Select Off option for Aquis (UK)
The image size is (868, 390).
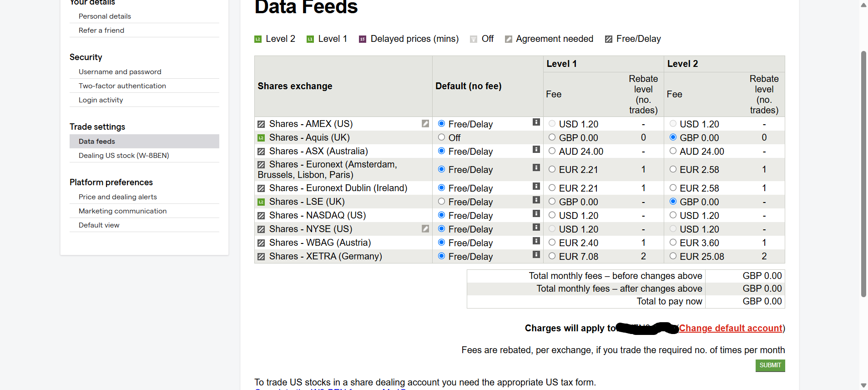click(441, 137)
